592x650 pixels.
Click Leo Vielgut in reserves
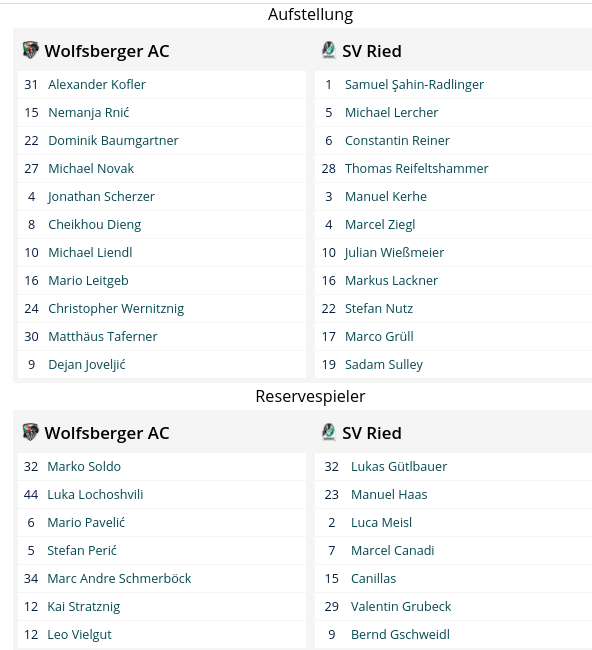click(x=79, y=635)
